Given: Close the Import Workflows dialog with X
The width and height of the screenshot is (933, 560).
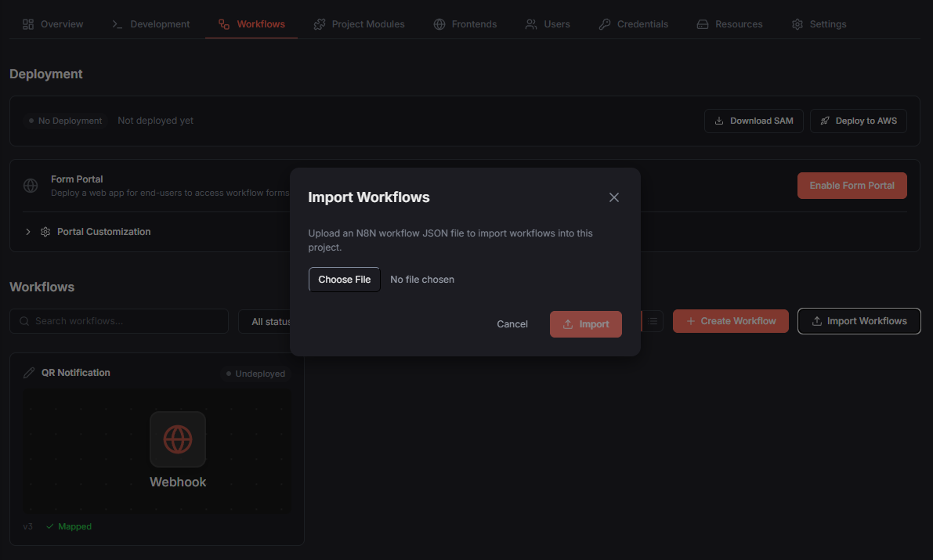Looking at the screenshot, I should [x=614, y=197].
